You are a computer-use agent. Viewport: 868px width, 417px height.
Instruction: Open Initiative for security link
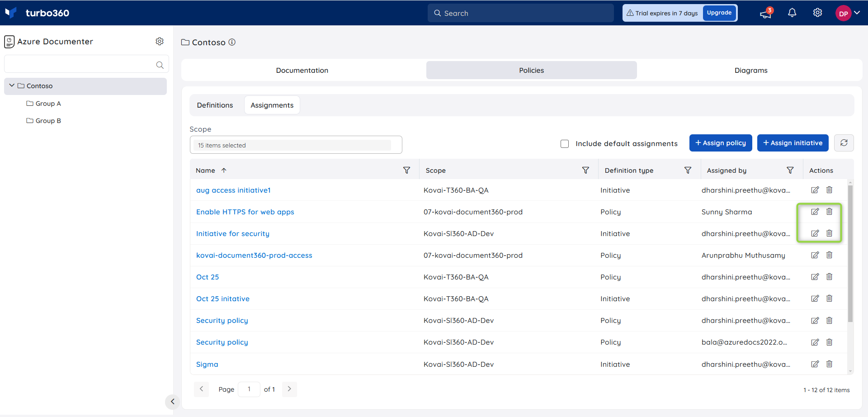point(233,234)
